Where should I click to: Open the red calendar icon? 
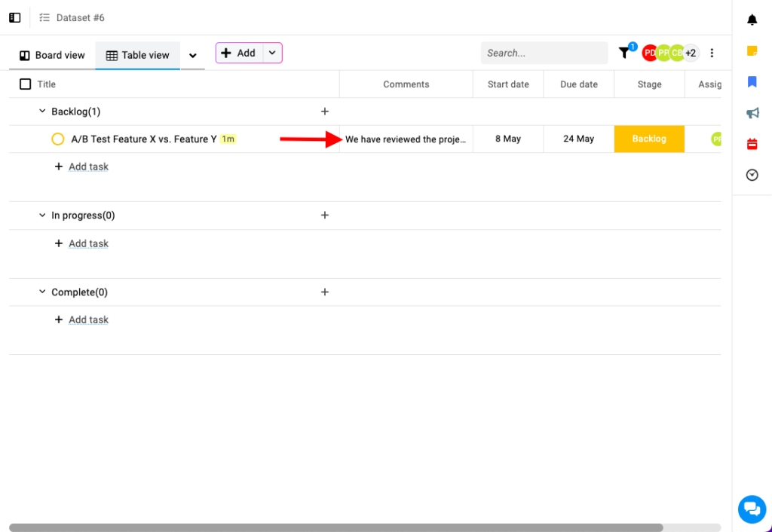click(x=752, y=144)
